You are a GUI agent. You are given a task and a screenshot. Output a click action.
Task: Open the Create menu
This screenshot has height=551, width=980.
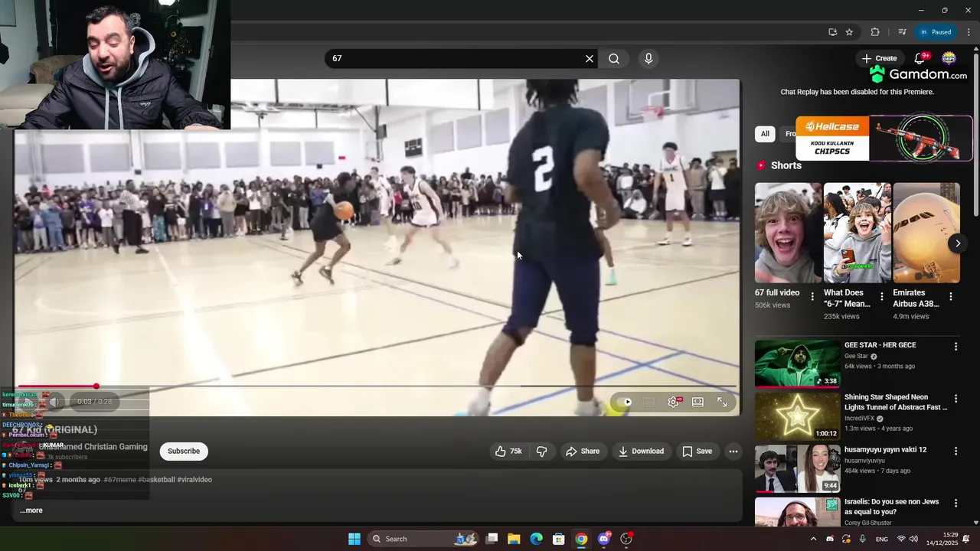pyautogui.click(x=879, y=58)
